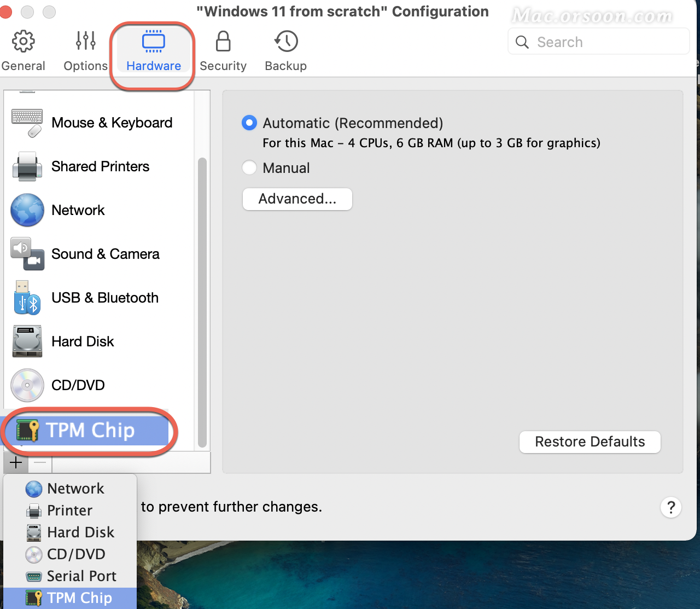
Task: Click the CD/DVD disc icon in sidebar
Action: tap(27, 385)
